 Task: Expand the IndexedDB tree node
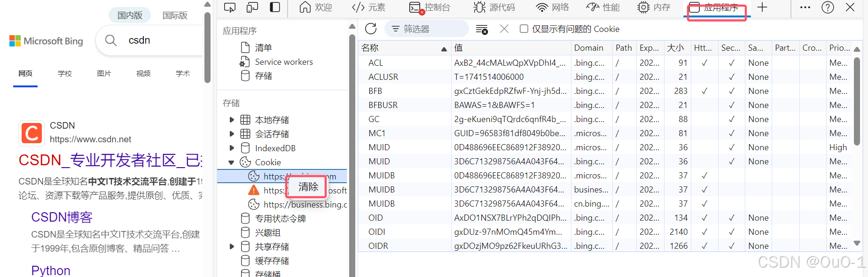pos(232,148)
